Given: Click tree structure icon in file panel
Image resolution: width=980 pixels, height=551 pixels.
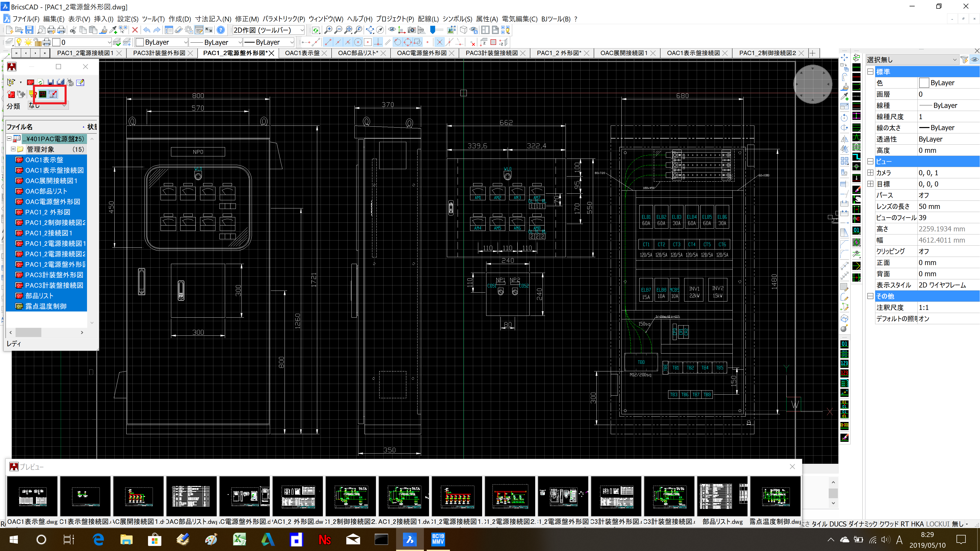Looking at the screenshot, I should 11,82.
